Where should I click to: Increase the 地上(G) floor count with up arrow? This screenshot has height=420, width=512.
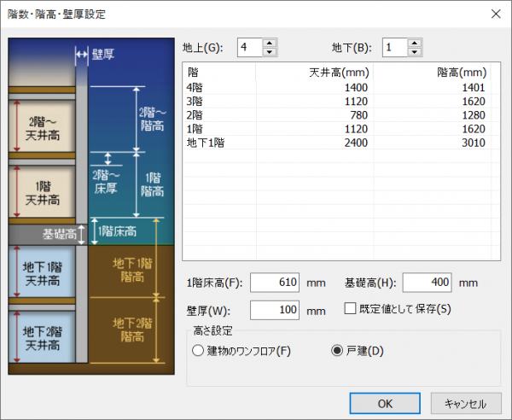pos(269,43)
